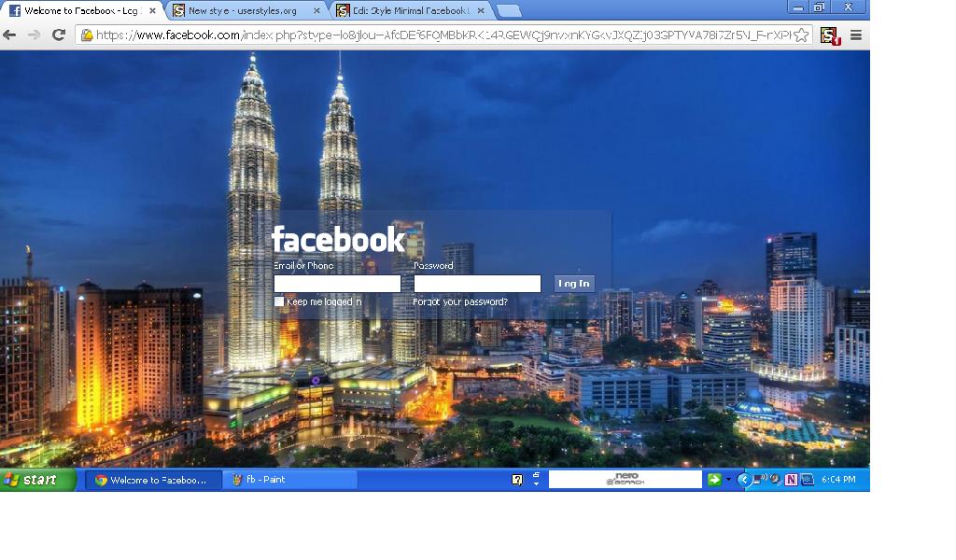Viewport: 956px width, 560px height.
Task: Open the Stylish extension icon
Action: (x=830, y=36)
